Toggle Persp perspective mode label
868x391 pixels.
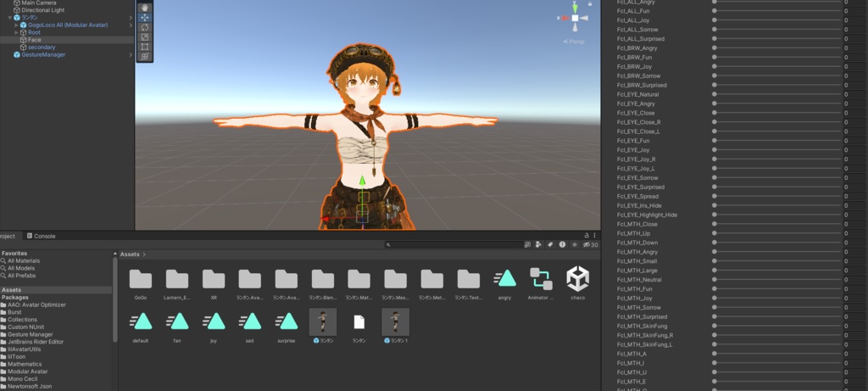coord(574,42)
